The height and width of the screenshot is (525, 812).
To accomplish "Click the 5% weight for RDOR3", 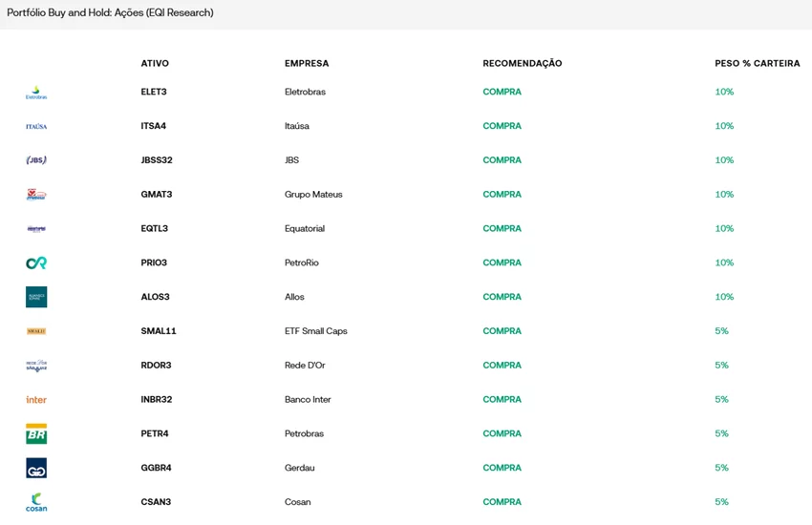I will 721,365.
